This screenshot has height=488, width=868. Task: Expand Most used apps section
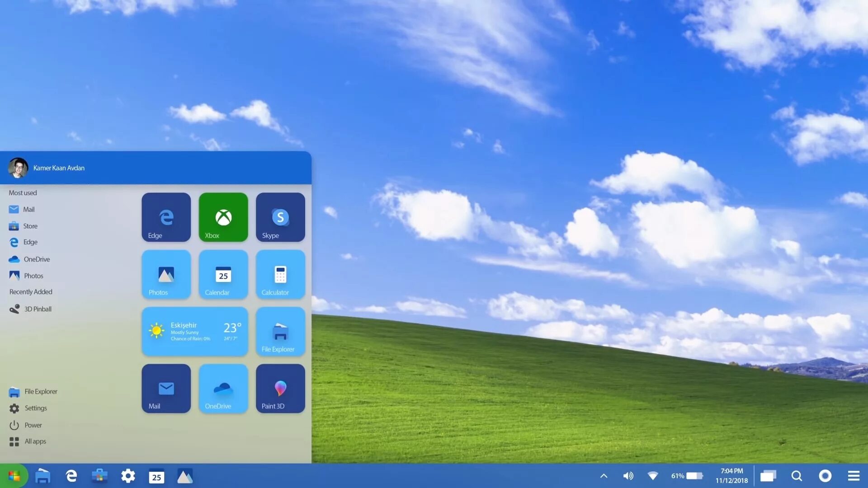[x=23, y=192]
